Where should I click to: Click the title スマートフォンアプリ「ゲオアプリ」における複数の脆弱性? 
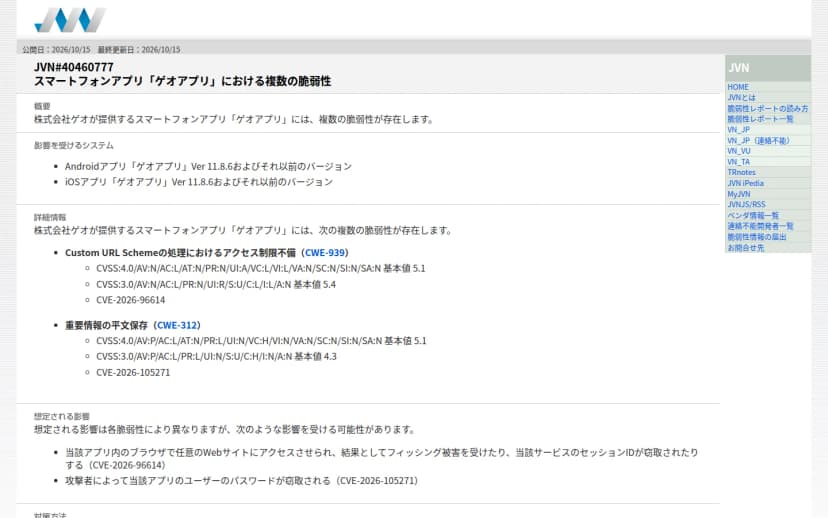click(182, 81)
